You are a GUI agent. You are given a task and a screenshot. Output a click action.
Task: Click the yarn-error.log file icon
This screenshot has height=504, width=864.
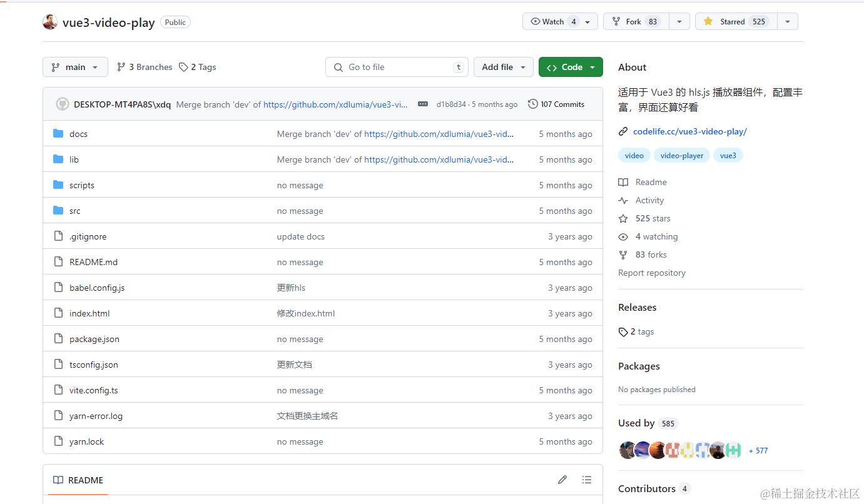[x=59, y=416]
